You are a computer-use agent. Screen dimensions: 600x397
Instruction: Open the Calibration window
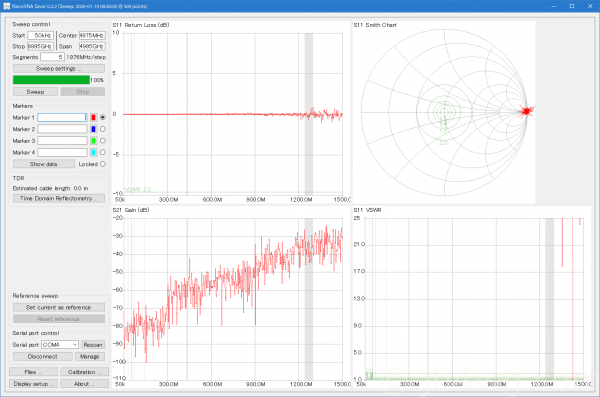click(x=84, y=372)
